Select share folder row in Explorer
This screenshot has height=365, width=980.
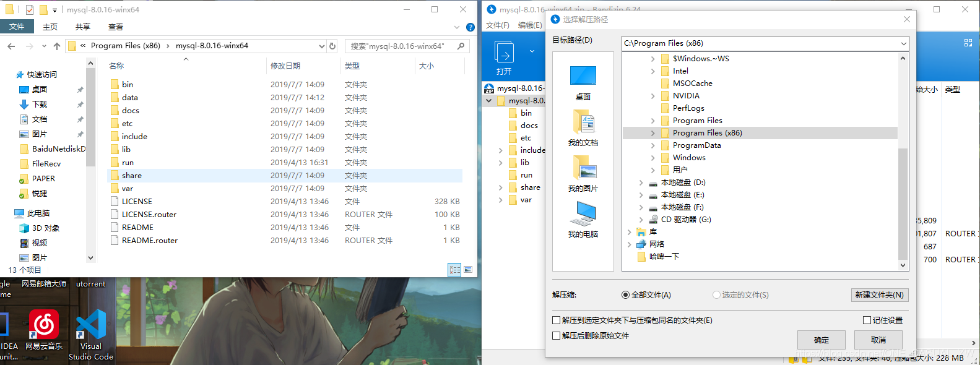(285, 176)
